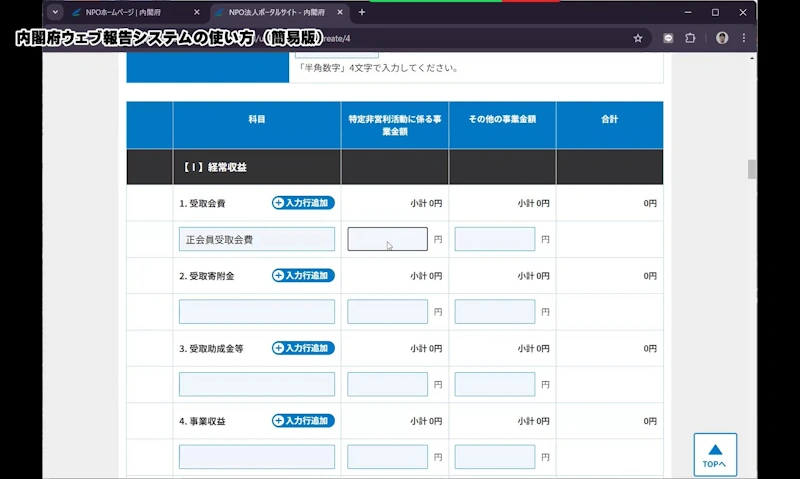Add input row for 受取助成金等
800x479 pixels.
303,349
